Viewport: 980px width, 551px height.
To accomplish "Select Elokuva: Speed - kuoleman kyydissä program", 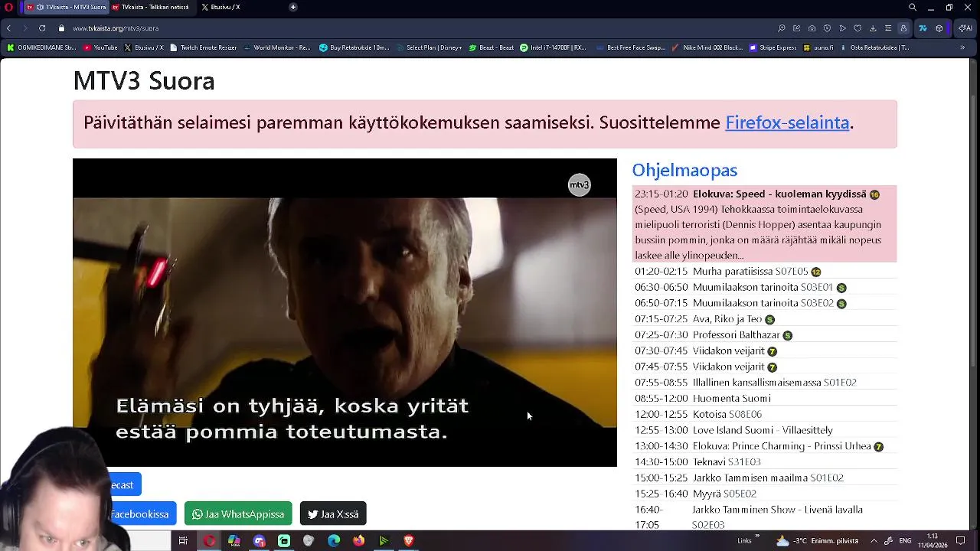I will (764, 224).
